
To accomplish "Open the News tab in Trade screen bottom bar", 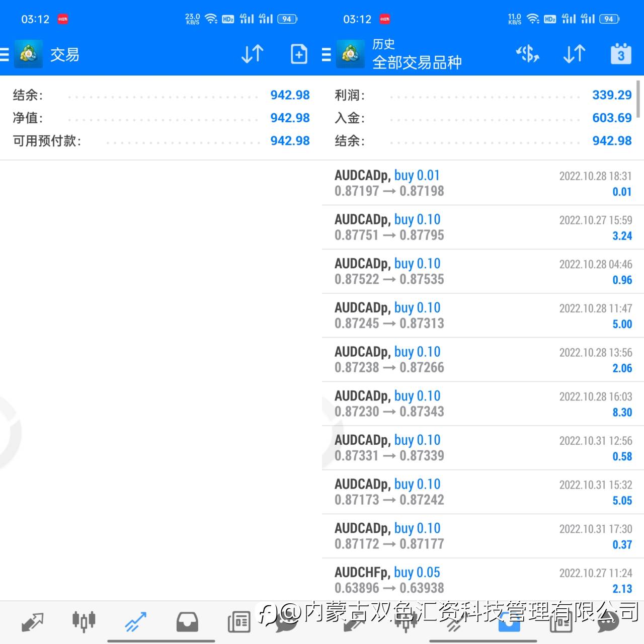I will coord(239,622).
